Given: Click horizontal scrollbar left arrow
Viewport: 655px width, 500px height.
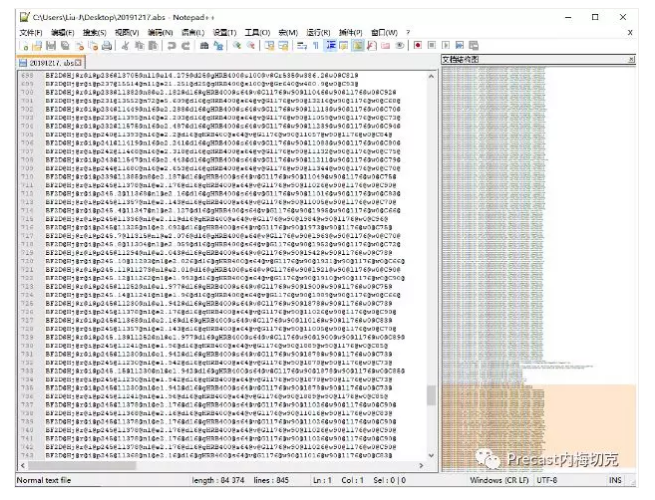Looking at the screenshot, I should [23, 465].
